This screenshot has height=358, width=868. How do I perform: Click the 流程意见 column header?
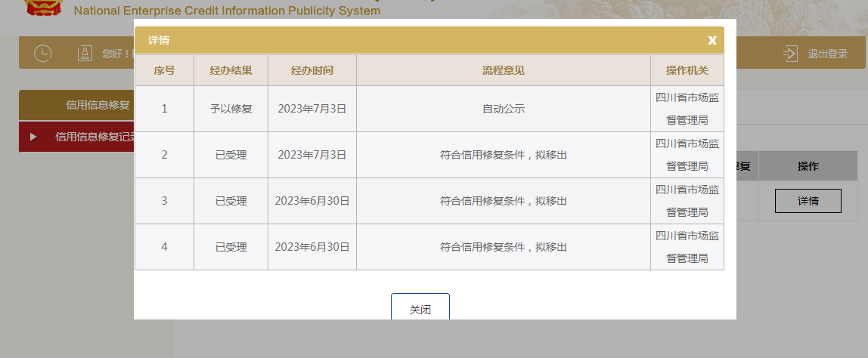pos(503,70)
